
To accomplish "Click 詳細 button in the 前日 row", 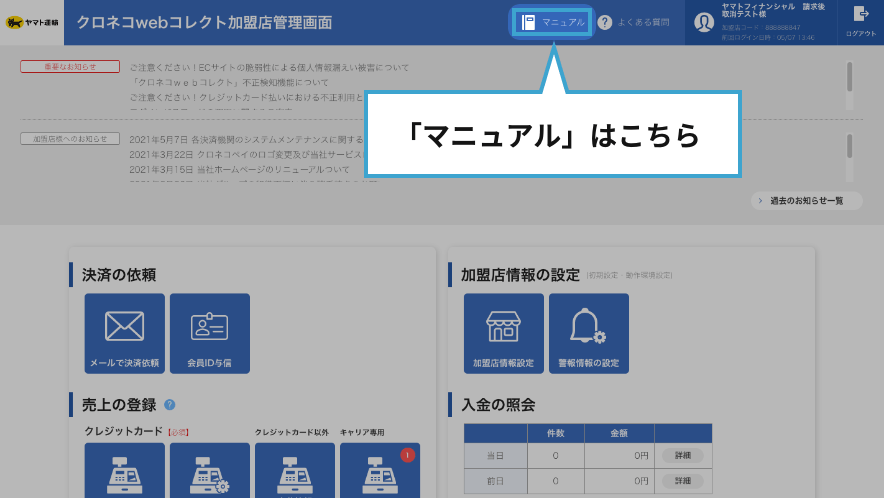I will coord(683,481).
